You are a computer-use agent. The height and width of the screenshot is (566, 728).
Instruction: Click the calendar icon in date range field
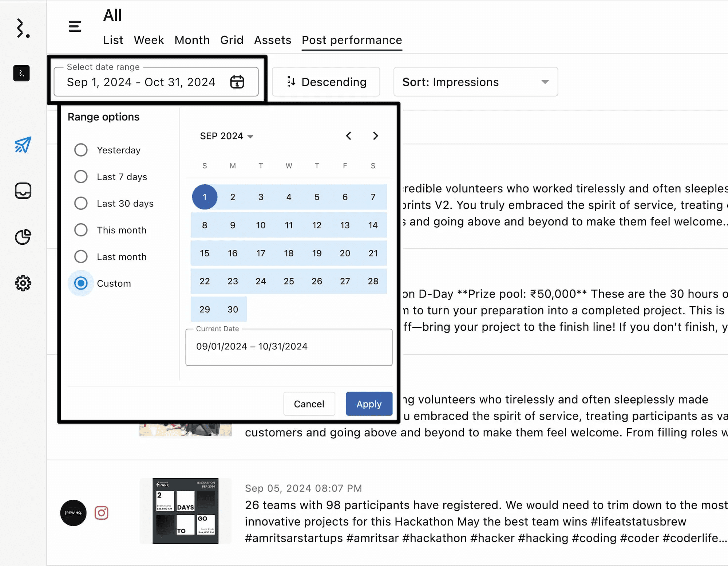click(x=237, y=82)
